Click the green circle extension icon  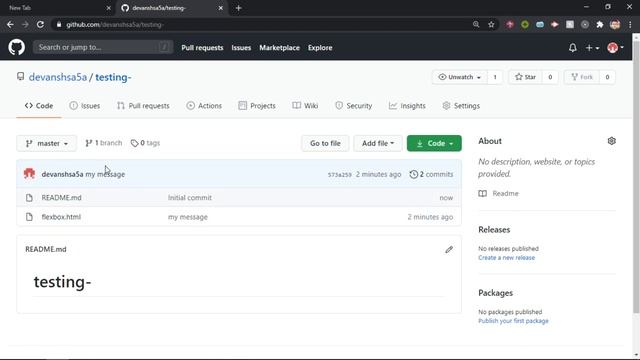pyautogui.click(x=525, y=24)
